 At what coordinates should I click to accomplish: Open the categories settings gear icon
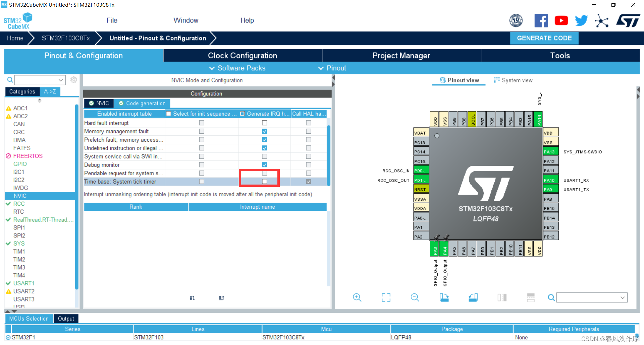pyautogui.click(x=74, y=80)
